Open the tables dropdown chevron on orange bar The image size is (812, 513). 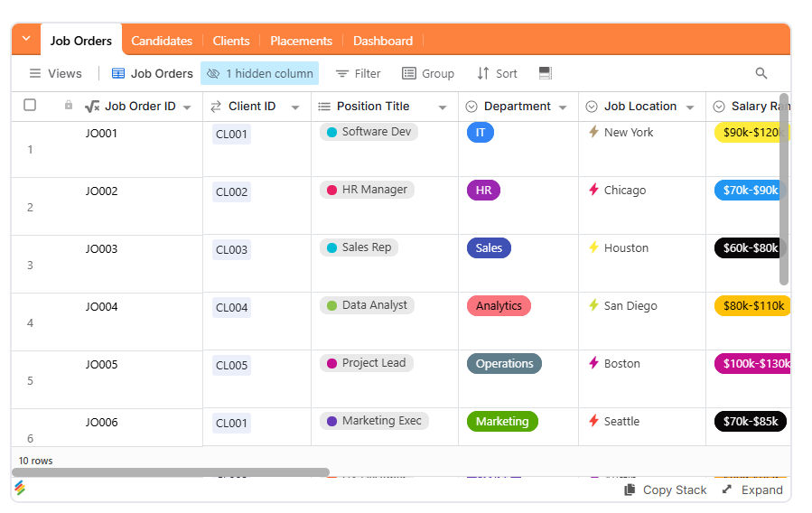(26, 39)
